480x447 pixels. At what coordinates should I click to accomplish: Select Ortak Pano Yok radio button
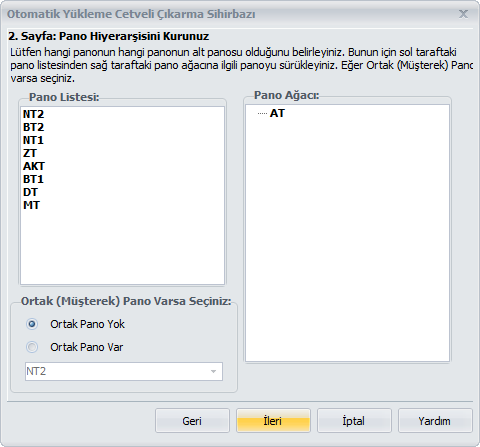[x=32, y=324]
